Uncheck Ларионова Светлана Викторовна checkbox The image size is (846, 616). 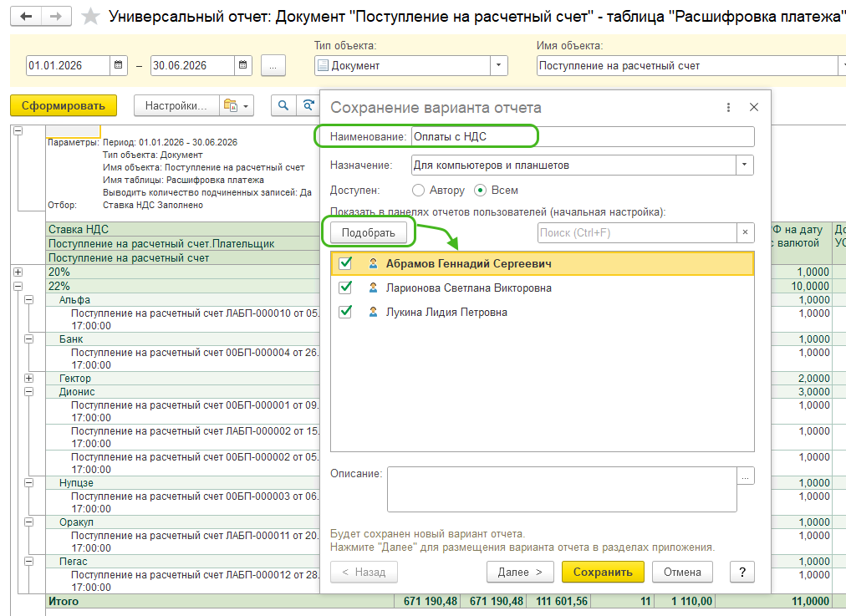click(x=345, y=288)
